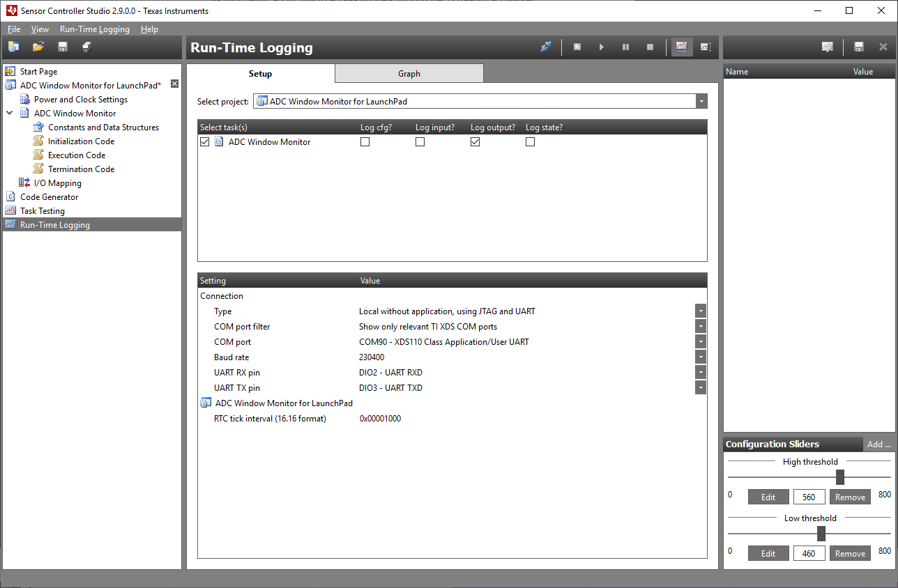Click the save icon in the right panel toolbar
Viewport: 898px width, 588px height.
tap(859, 47)
